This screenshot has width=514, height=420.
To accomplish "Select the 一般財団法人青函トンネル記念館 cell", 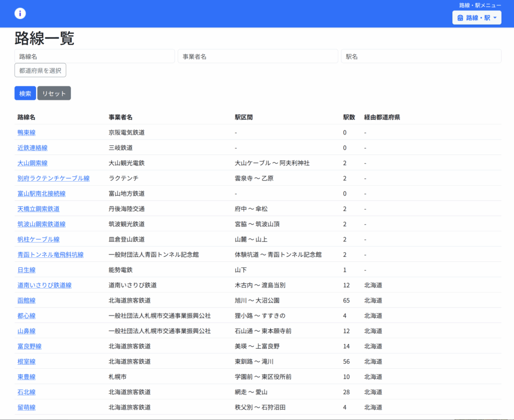I will pos(154,255).
